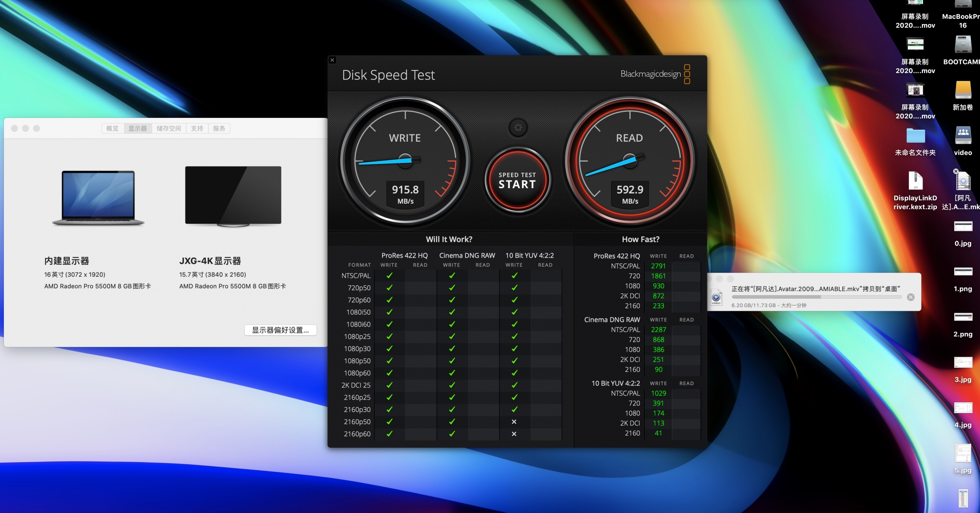980x513 pixels.
Task: Open the 服务 tab
Action: click(x=219, y=128)
